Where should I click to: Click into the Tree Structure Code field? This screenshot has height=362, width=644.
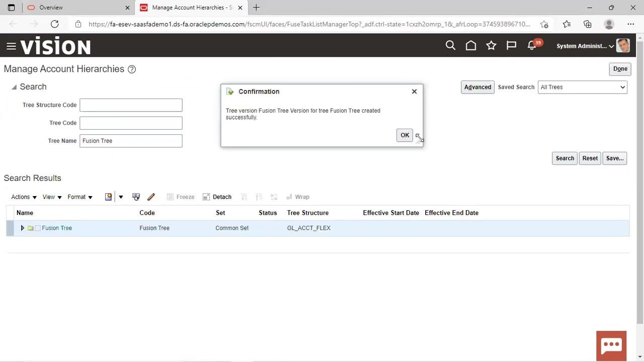coord(131,105)
